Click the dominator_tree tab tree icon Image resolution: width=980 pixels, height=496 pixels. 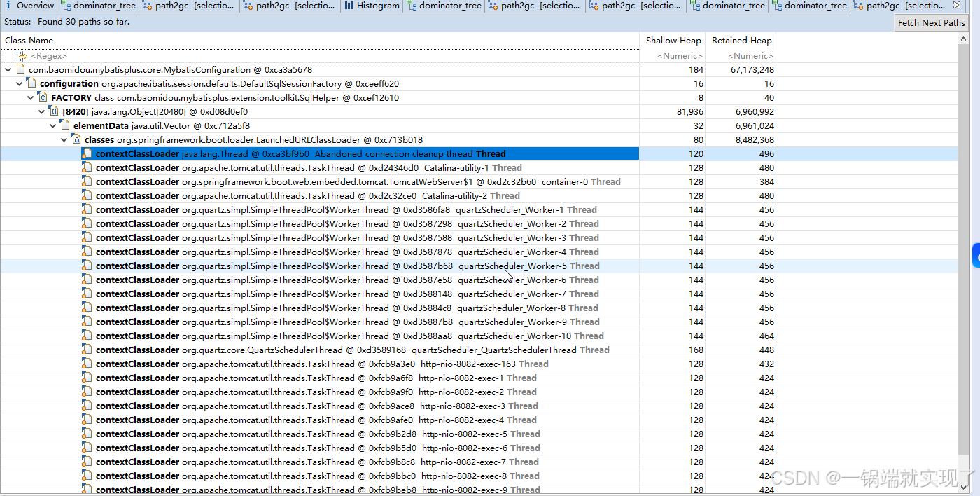click(67, 6)
